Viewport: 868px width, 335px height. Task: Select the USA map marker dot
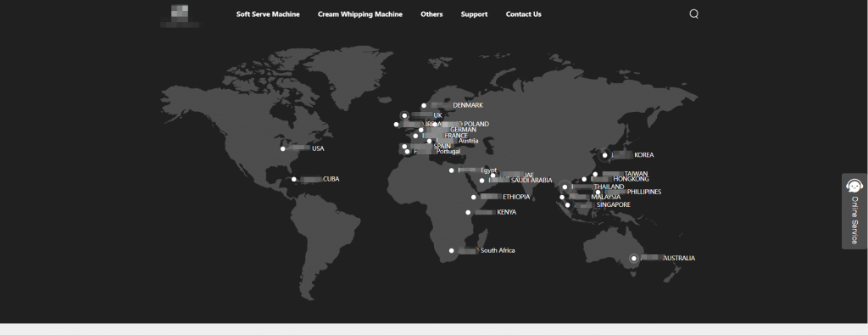283,148
